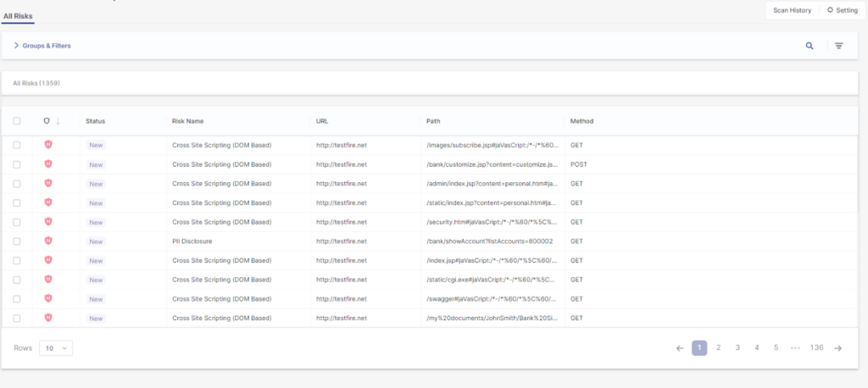This screenshot has width=868, height=388.
Task: Go to page 4
Action: [757, 347]
